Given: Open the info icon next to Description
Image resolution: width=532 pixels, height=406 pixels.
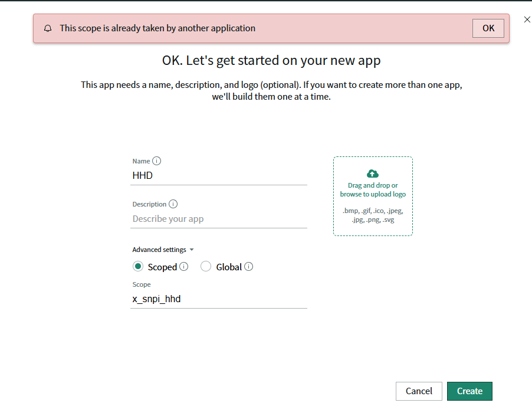Looking at the screenshot, I should tap(173, 204).
